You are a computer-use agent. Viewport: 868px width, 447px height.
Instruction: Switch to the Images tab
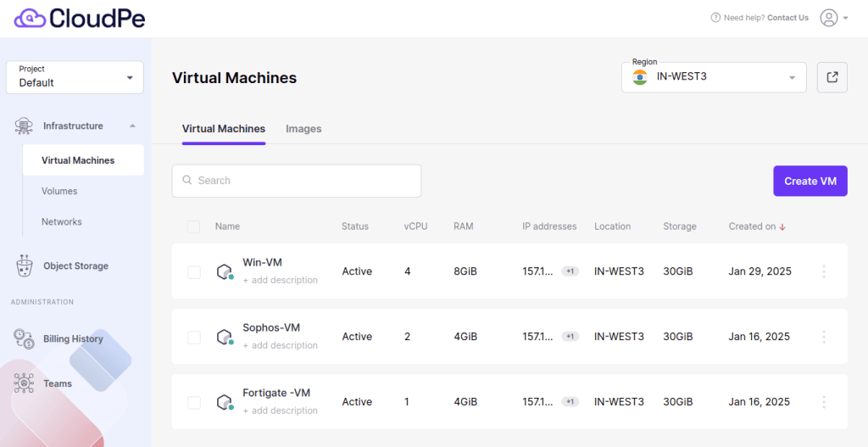pos(303,129)
